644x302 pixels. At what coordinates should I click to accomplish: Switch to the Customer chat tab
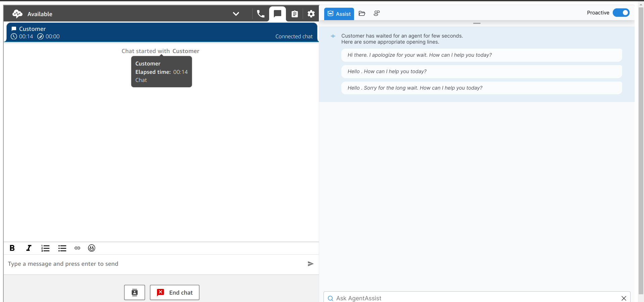[160, 32]
